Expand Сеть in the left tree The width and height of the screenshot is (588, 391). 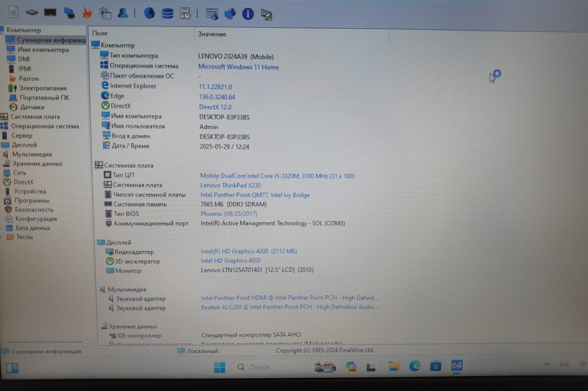pyautogui.click(x=20, y=173)
